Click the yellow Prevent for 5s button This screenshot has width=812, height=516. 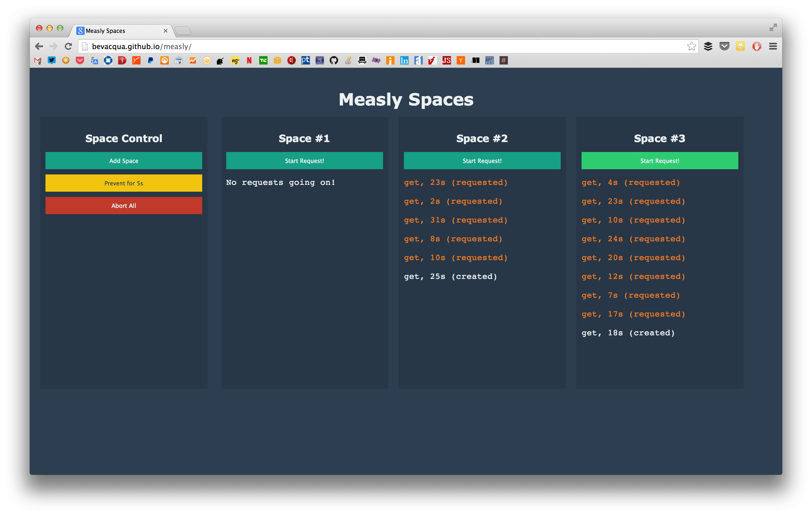click(124, 183)
